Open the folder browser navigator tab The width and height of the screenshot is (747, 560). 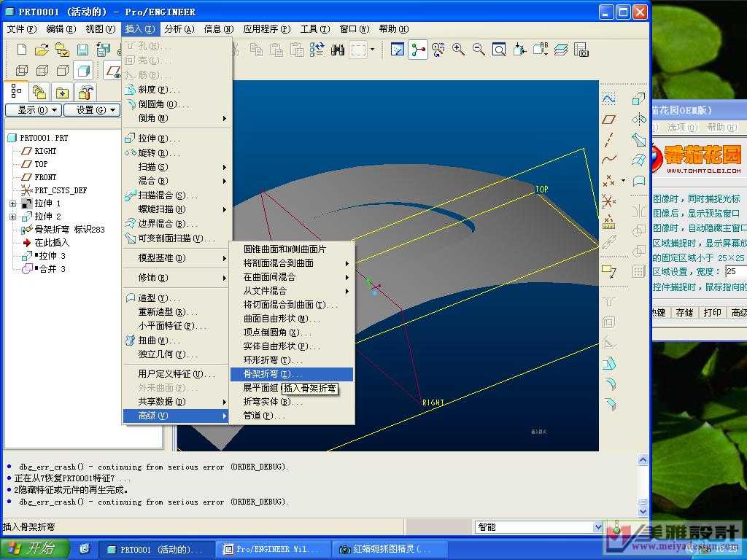tap(39, 92)
